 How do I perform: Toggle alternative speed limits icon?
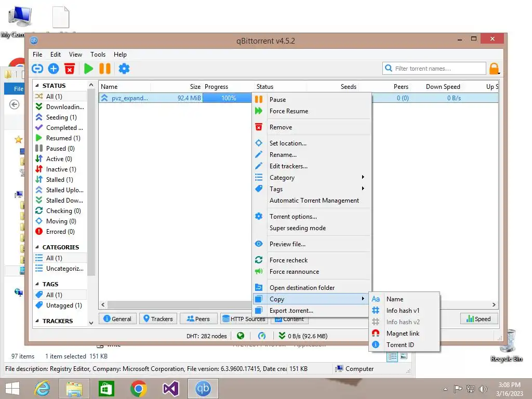[262, 336]
